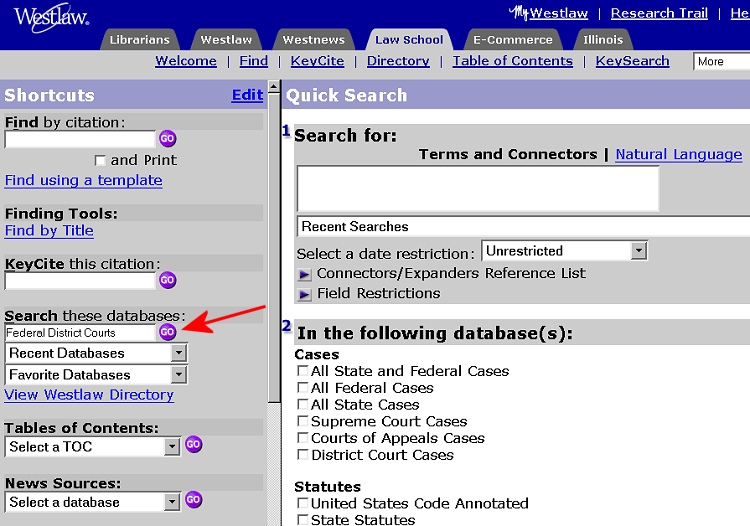This screenshot has width=750, height=526.
Task: Open the Westnews tab
Action: [313, 40]
